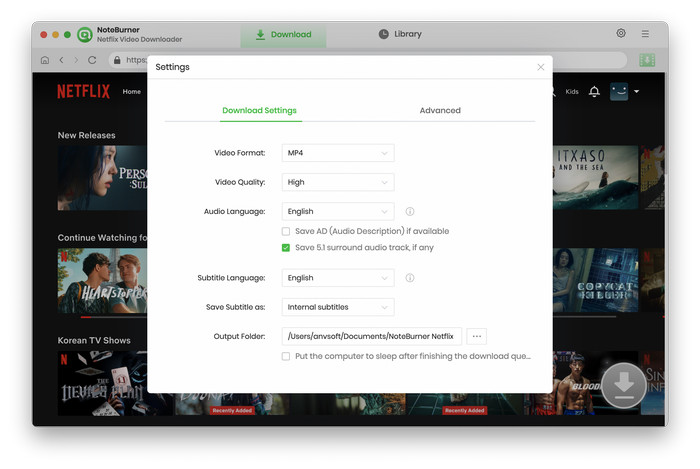
Task: Reload the page with refresh icon
Action: (x=92, y=60)
